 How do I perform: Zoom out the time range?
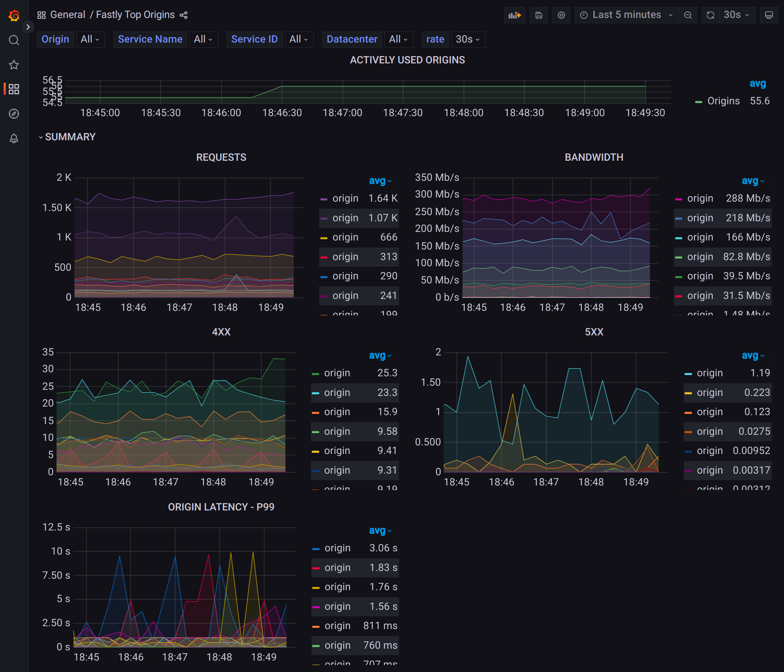[688, 15]
